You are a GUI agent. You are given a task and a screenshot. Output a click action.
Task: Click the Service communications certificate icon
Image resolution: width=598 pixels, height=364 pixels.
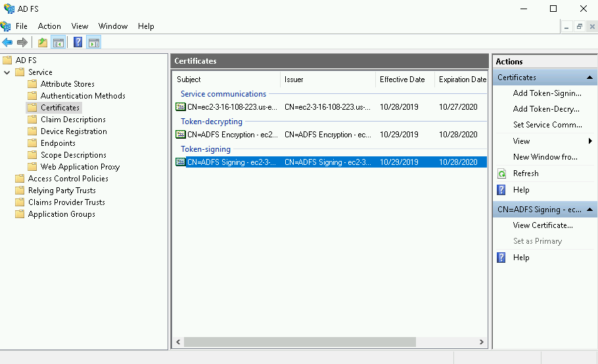181,106
